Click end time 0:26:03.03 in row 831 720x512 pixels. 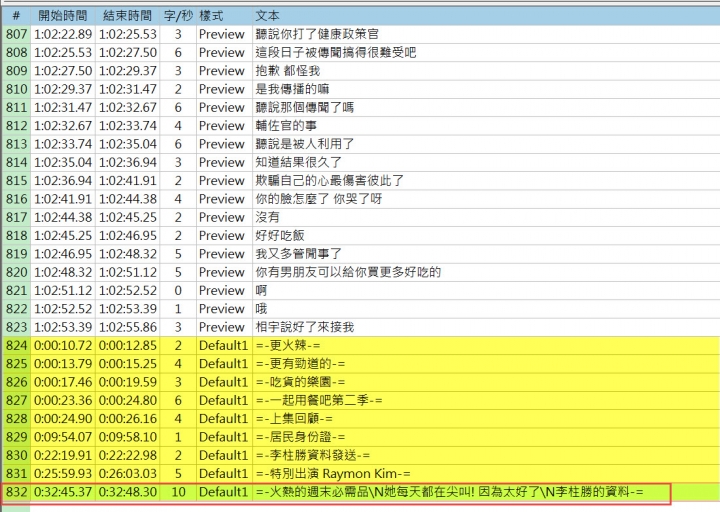click(x=128, y=474)
